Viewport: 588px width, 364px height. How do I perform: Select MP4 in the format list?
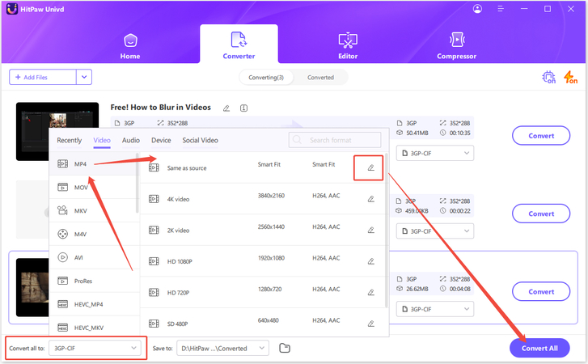coord(94,164)
